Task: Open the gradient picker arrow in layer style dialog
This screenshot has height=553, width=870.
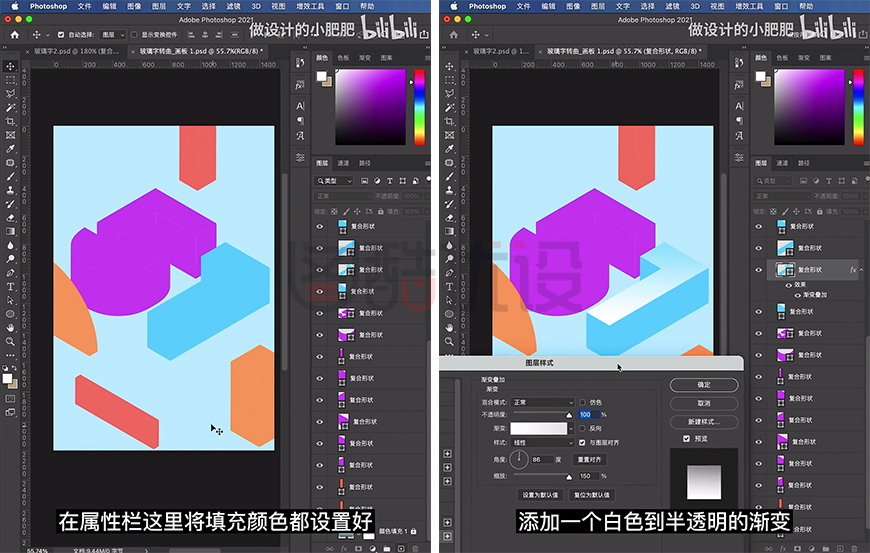Action: [571, 428]
